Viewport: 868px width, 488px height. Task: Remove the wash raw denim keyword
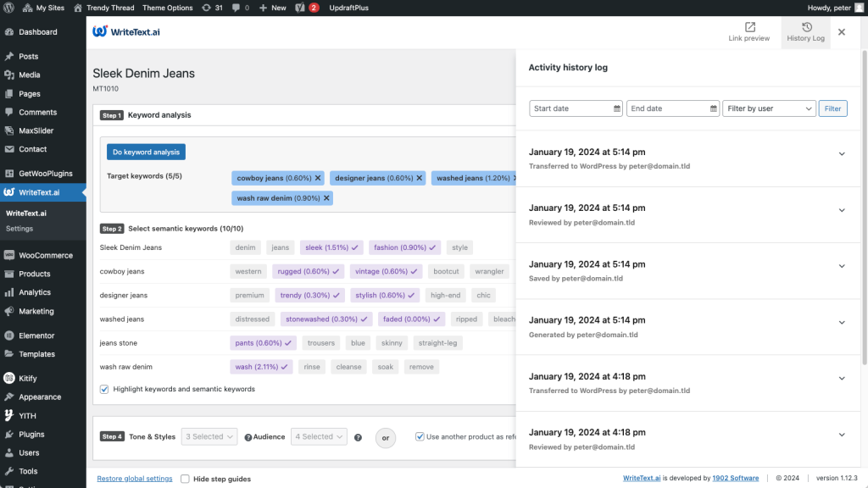(x=326, y=197)
